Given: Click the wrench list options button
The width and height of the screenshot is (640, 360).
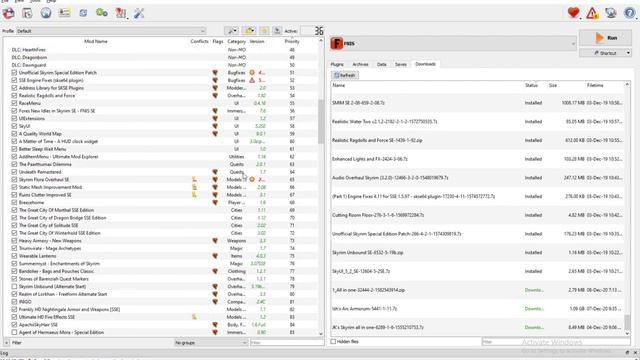Looking at the screenshot, I should (231, 31).
